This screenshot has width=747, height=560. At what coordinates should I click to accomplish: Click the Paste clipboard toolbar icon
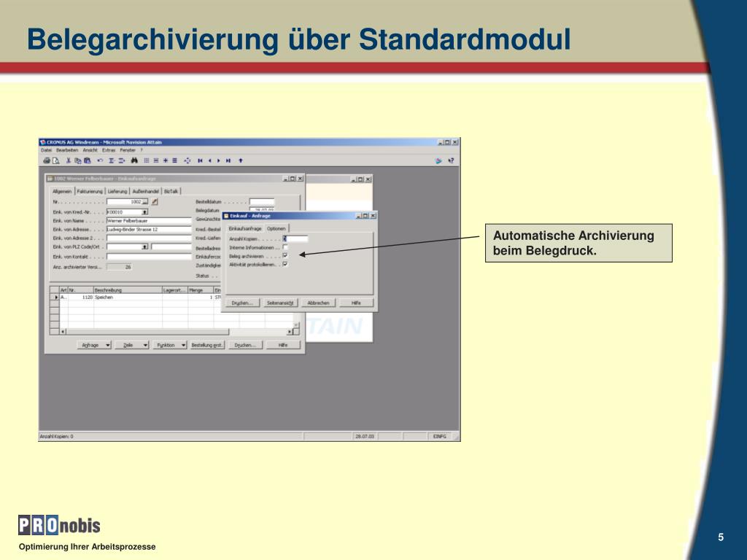coord(88,161)
